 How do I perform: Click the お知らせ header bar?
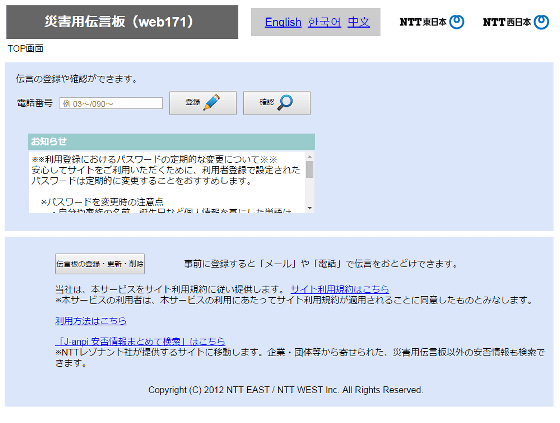click(x=171, y=141)
